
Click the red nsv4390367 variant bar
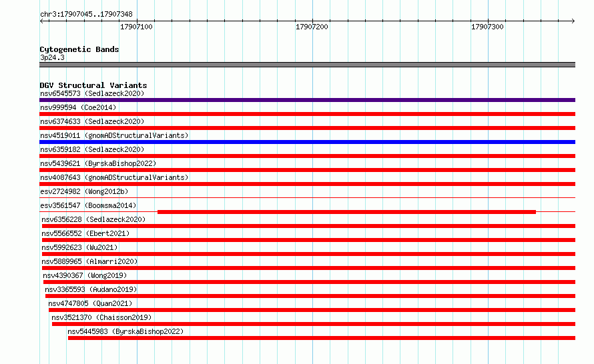point(310,282)
